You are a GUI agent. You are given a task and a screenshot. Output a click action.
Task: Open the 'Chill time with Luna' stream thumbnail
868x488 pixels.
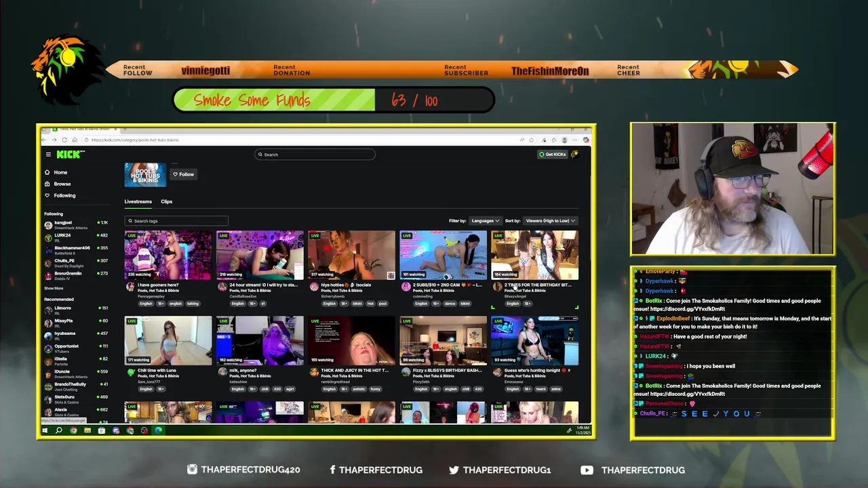tap(168, 340)
